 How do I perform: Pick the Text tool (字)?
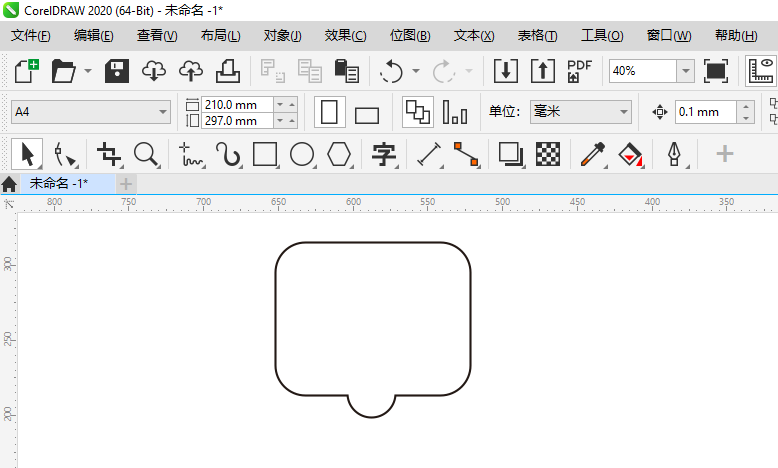click(384, 154)
